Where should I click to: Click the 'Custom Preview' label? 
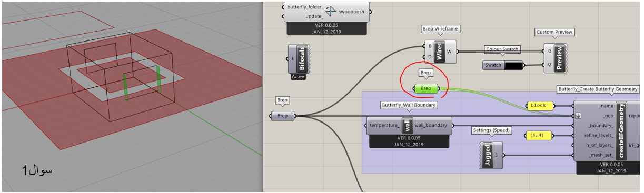tap(555, 32)
